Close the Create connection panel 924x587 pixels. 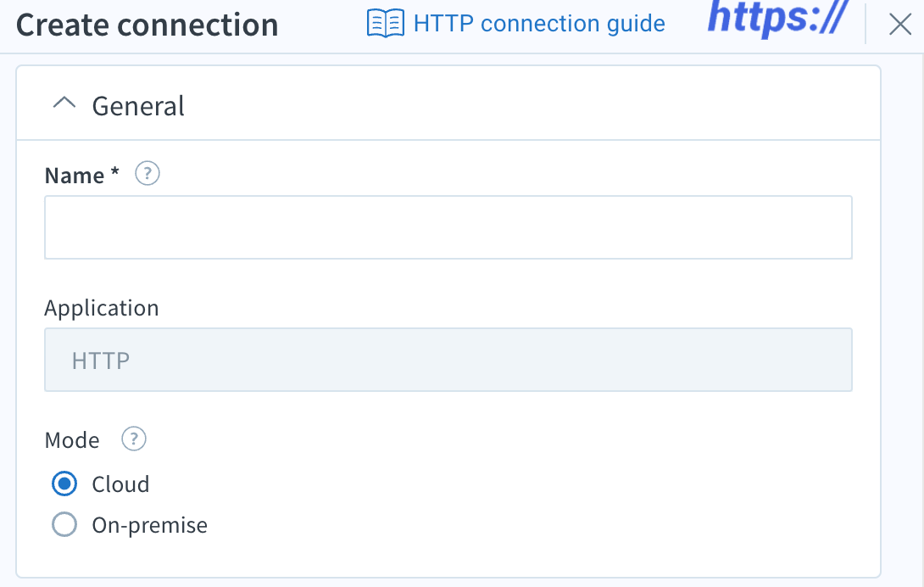[899, 25]
